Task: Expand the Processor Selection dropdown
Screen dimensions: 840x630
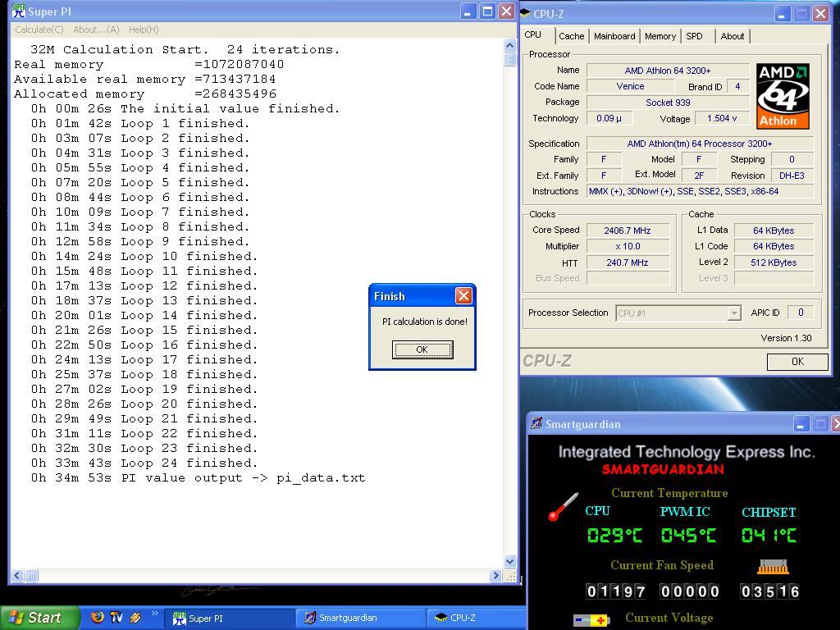Action: point(734,313)
